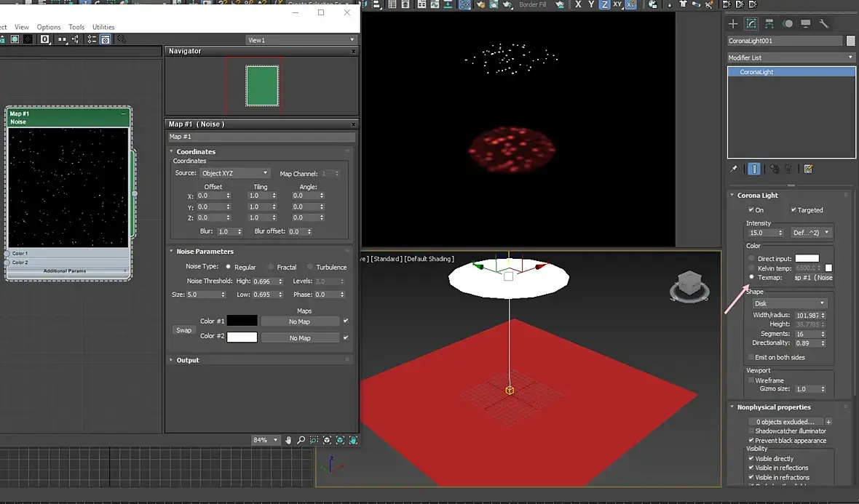The width and height of the screenshot is (859, 504).
Task: Open the Options menu
Action: point(49,27)
